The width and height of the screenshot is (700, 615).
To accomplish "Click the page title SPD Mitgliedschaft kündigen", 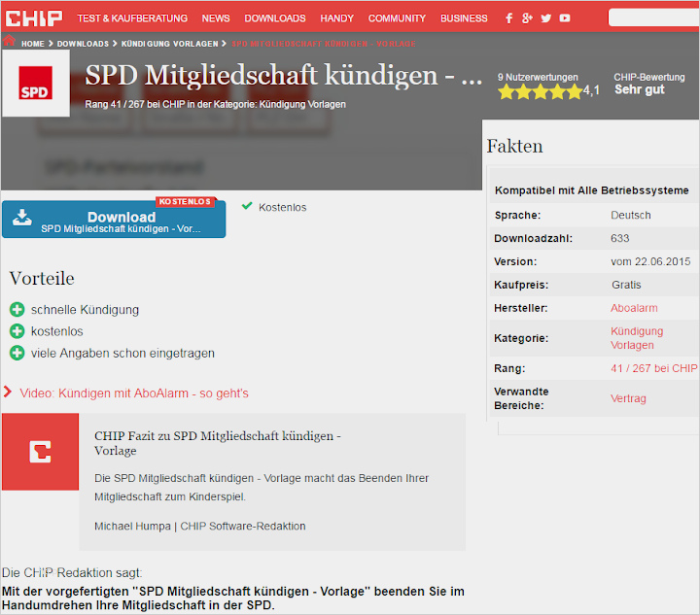I will (284, 75).
